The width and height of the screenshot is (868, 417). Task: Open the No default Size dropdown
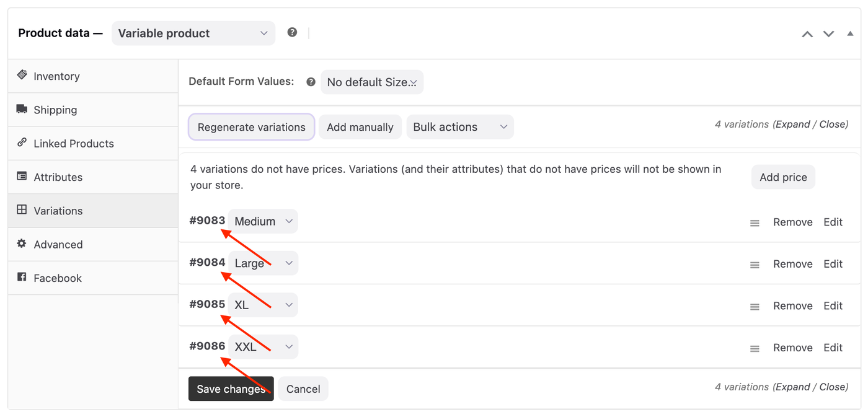click(x=371, y=82)
